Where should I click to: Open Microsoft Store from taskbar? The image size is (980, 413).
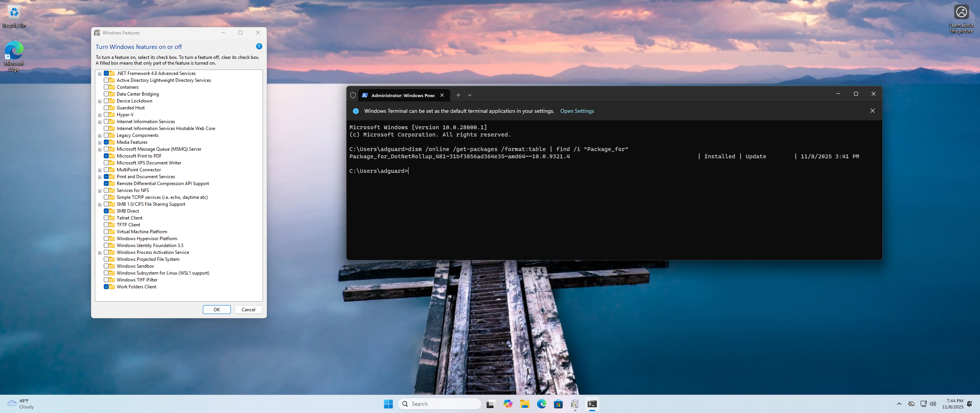558,404
